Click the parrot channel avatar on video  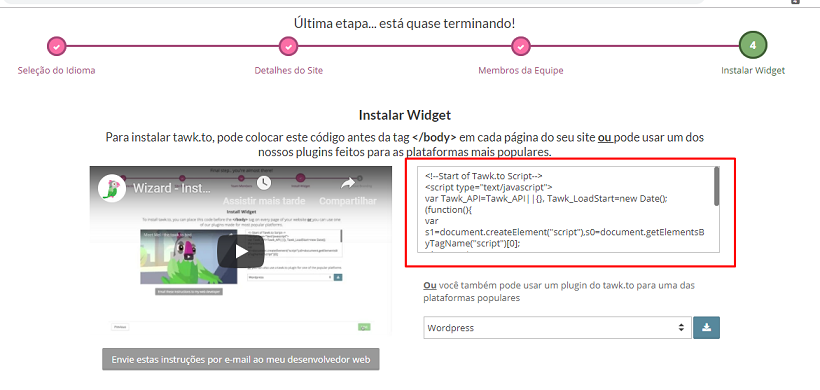[x=112, y=188]
